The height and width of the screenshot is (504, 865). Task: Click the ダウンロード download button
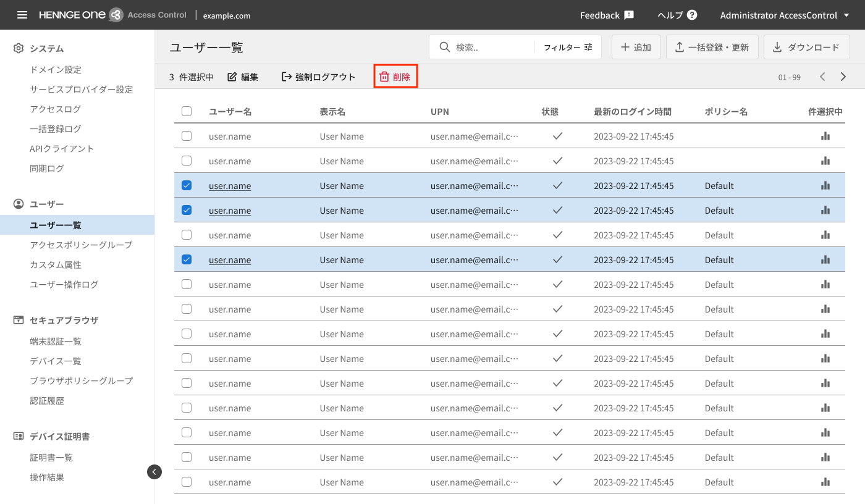[x=807, y=47]
